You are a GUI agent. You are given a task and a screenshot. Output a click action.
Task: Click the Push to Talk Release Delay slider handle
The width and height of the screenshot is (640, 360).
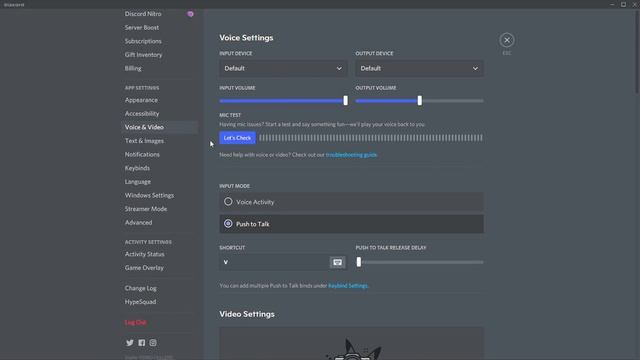(x=359, y=262)
